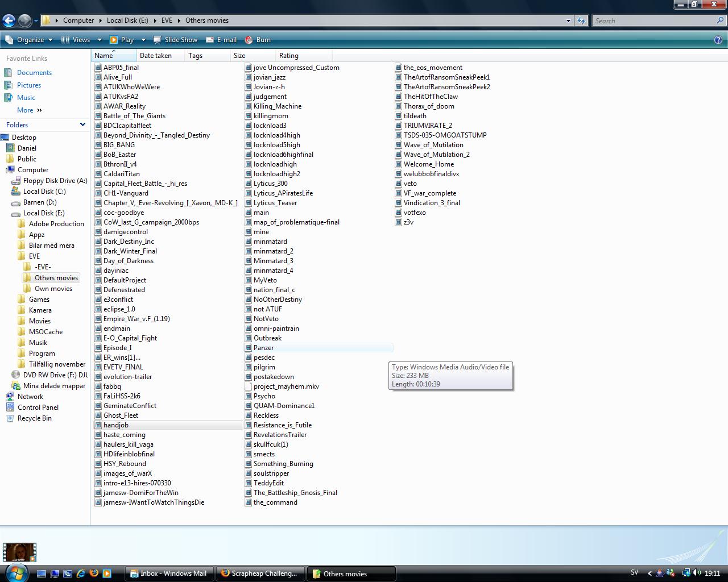The width and height of the screenshot is (728, 582).
Task: Expand the Play dropdown arrow
Action: point(143,40)
